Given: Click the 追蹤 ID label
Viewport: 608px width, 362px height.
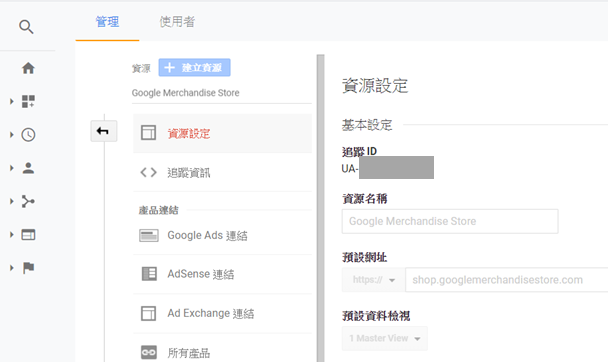Looking at the screenshot, I should [x=359, y=151].
